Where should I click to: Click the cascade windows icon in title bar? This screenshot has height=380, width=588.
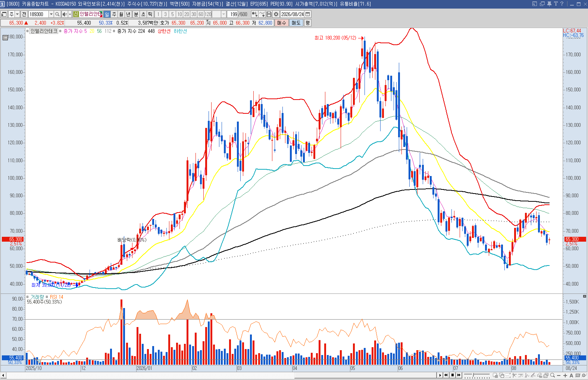[x=542, y=4]
